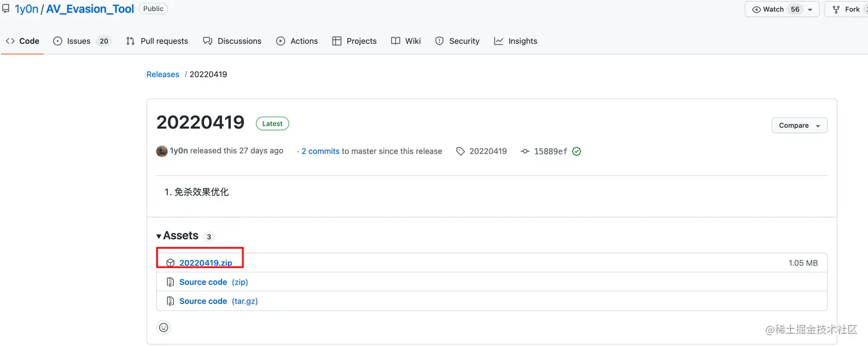868x346 pixels.
Task: Add a reaction with the smiley button
Action: pos(164,327)
